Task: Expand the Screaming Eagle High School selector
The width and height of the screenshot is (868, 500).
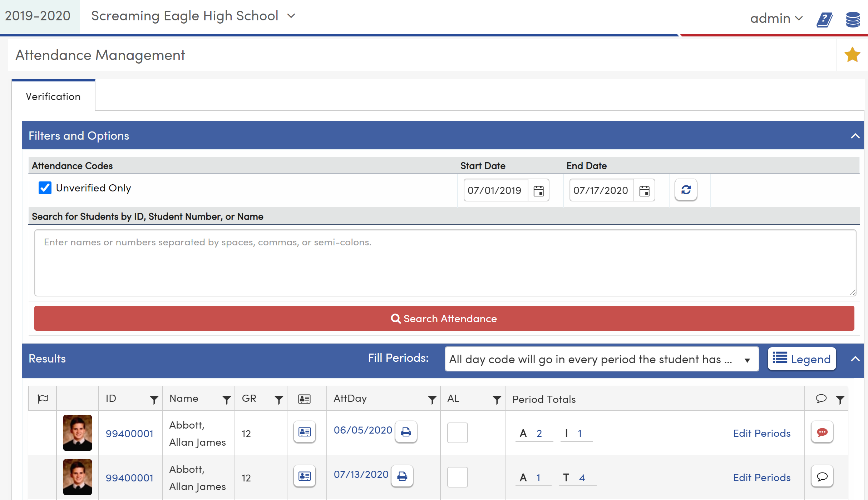Action: 193,16
